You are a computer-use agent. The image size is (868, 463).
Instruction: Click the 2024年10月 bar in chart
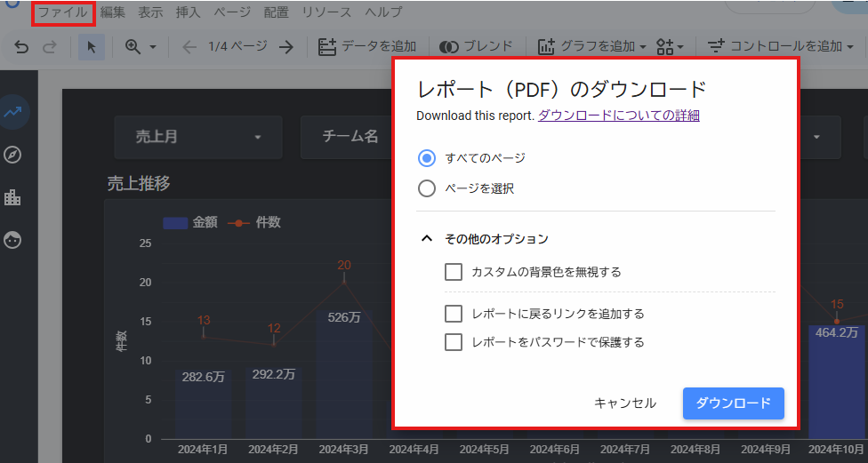coord(836,382)
